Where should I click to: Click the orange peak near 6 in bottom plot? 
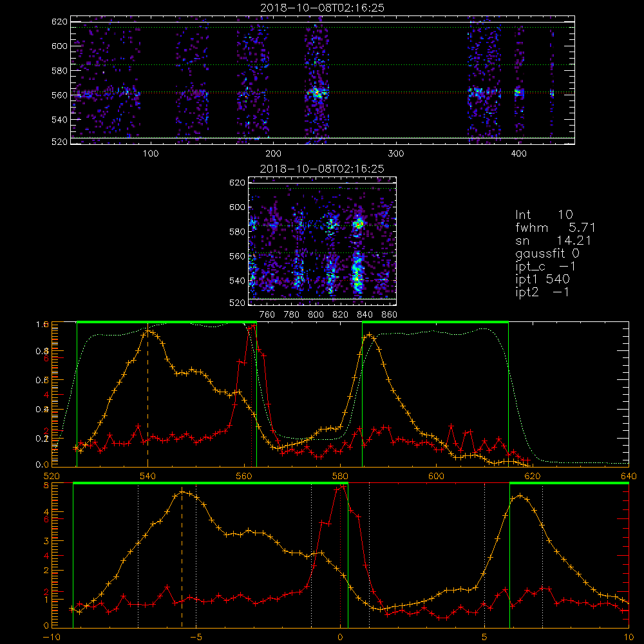click(x=520, y=496)
